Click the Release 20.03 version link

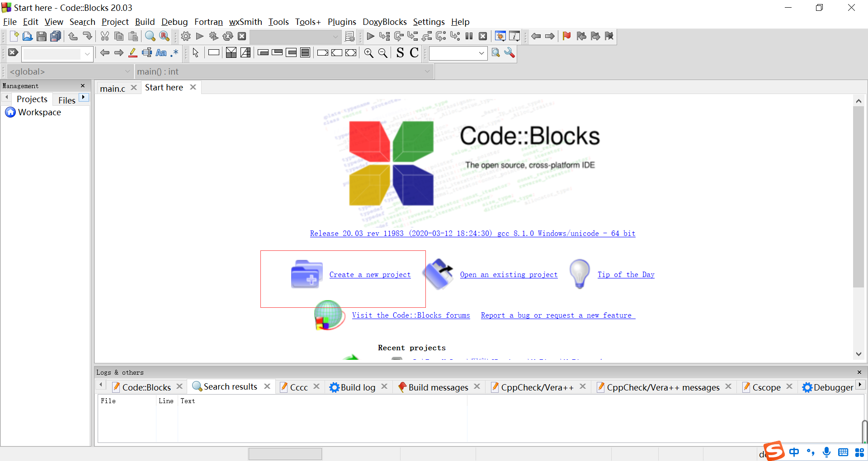pyautogui.click(x=472, y=233)
